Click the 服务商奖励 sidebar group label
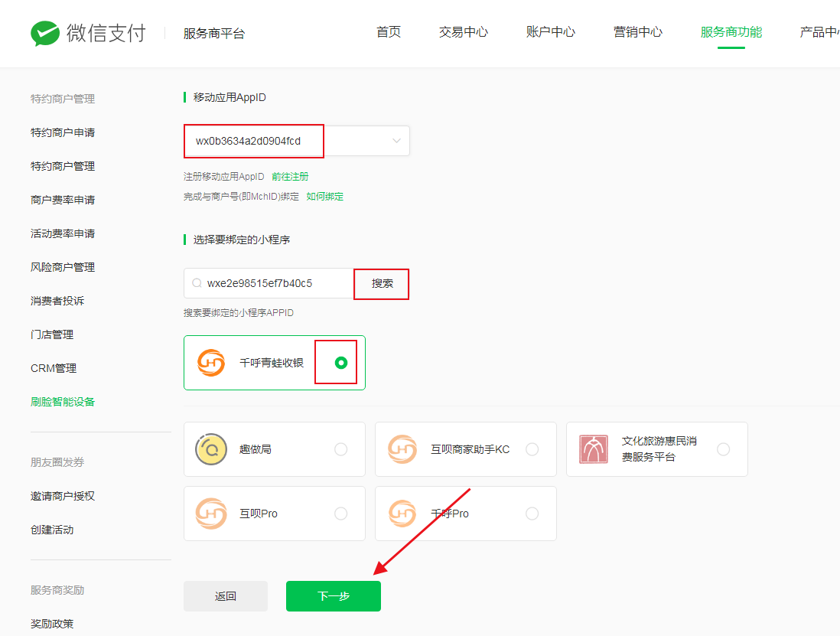The image size is (840, 636). (57, 590)
